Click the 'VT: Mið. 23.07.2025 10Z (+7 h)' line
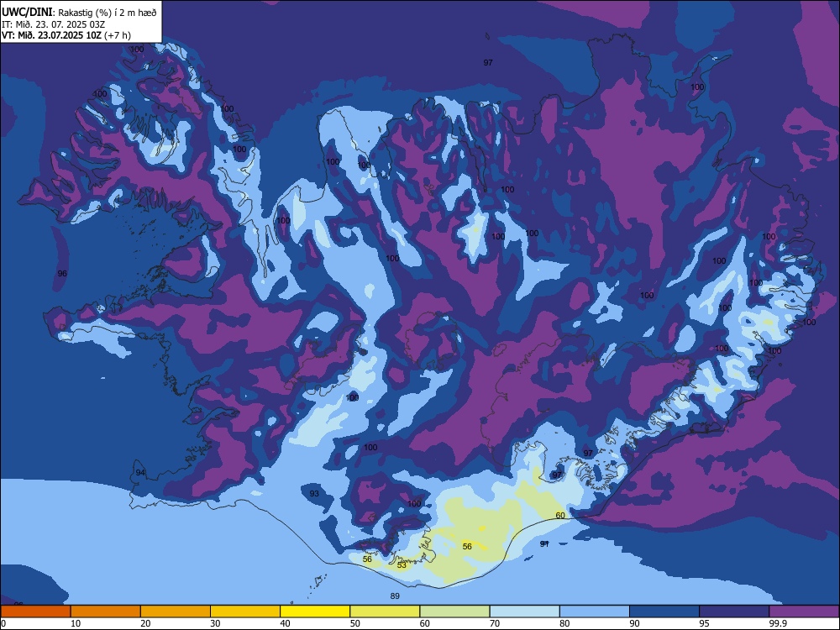840x630 pixels. coord(66,35)
